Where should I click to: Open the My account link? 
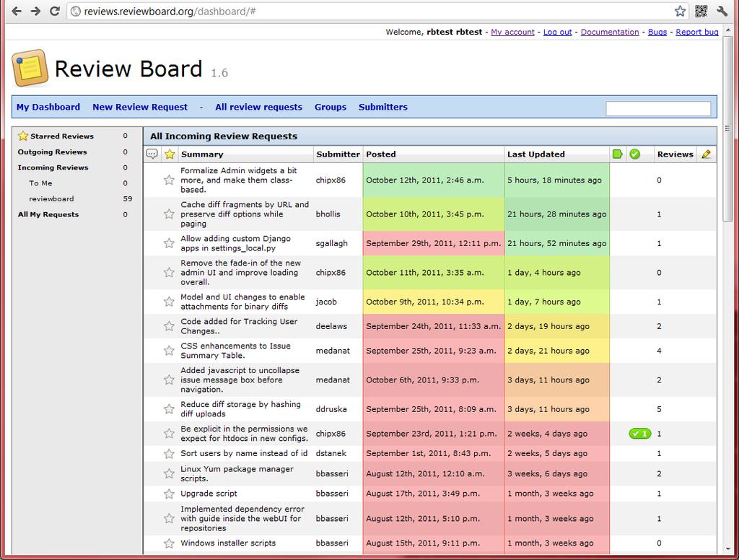pos(513,32)
